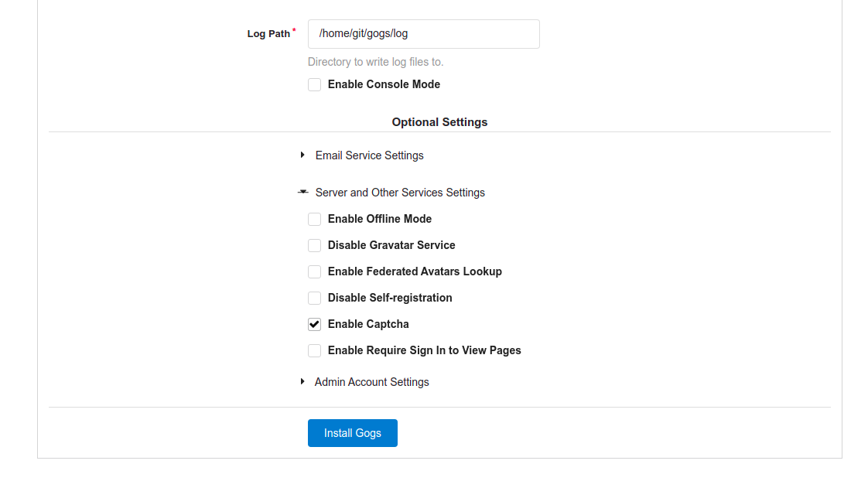Uncheck the Enable Captcha checkbox
Screen dimensions: 868x488
click(314, 324)
